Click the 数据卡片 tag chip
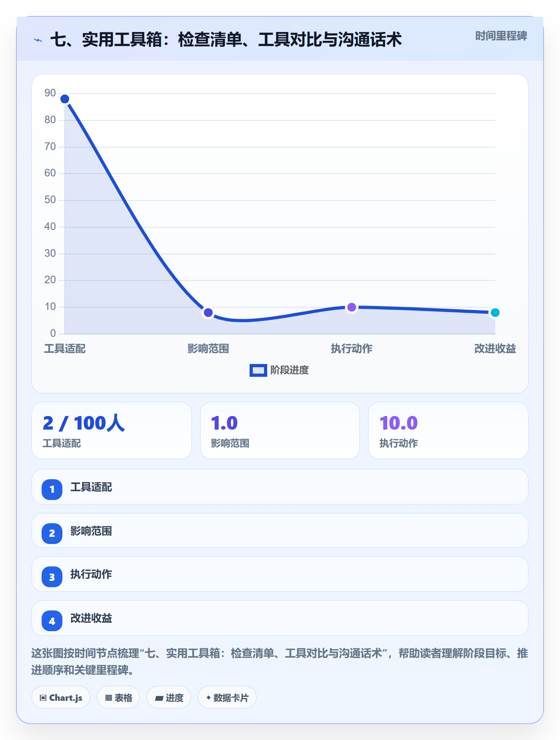This screenshot has height=740, width=560. tap(227, 698)
